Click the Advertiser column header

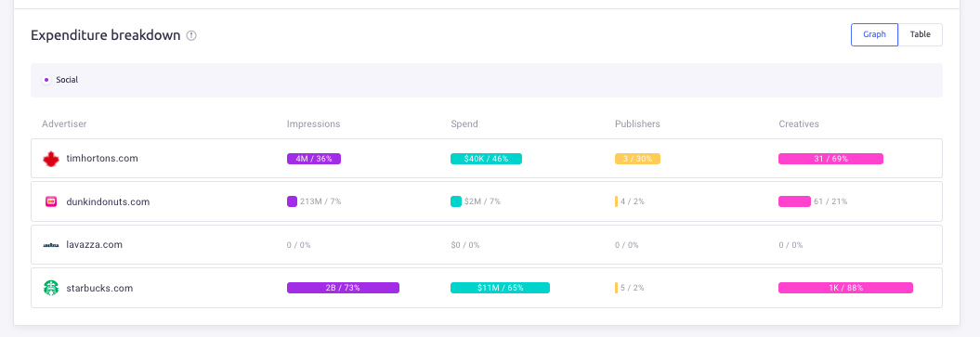(64, 124)
